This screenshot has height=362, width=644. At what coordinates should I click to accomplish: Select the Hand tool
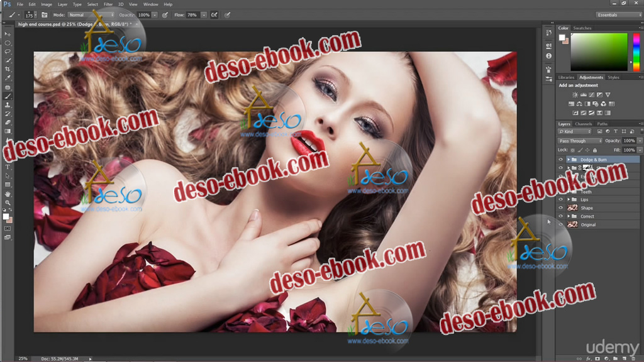click(x=8, y=194)
